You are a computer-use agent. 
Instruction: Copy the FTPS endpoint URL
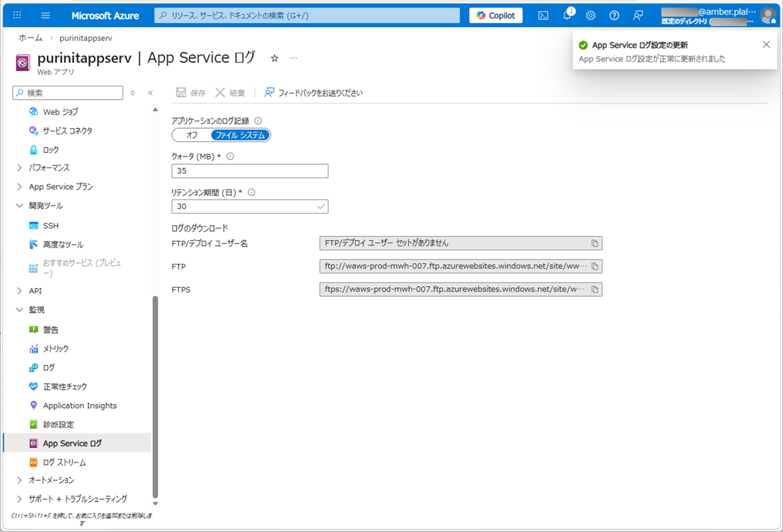coord(595,290)
